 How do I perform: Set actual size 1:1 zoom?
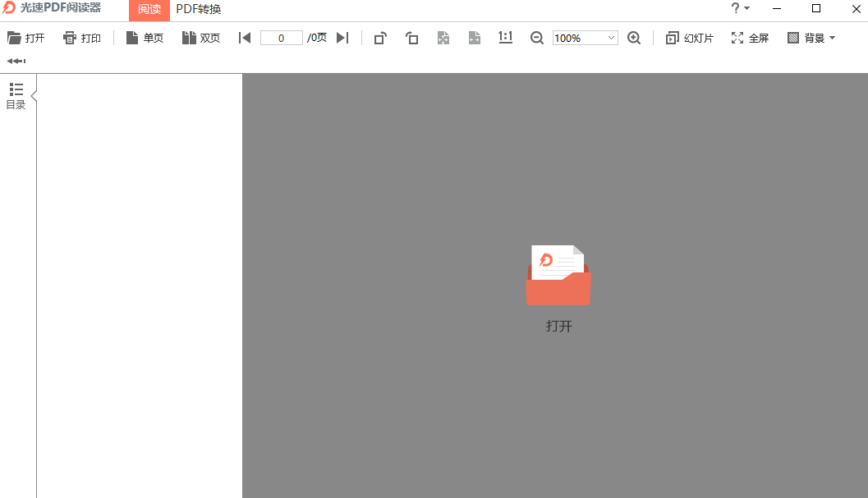(x=506, y=38)
